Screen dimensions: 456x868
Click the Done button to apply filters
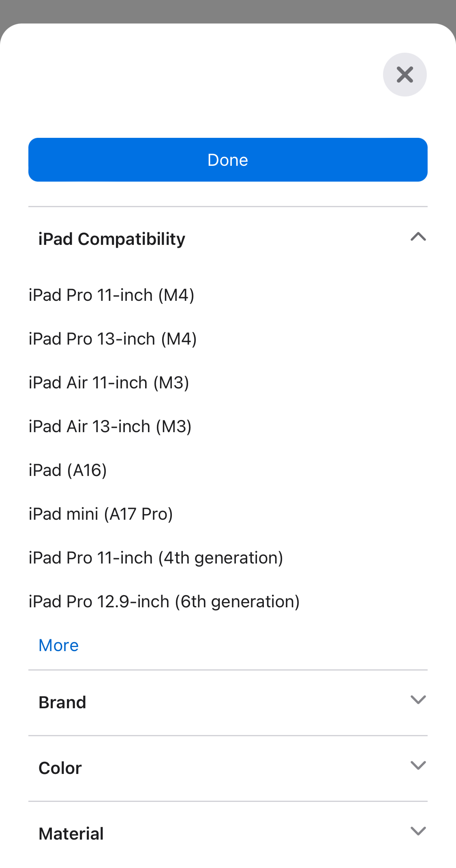pos(228,159)
